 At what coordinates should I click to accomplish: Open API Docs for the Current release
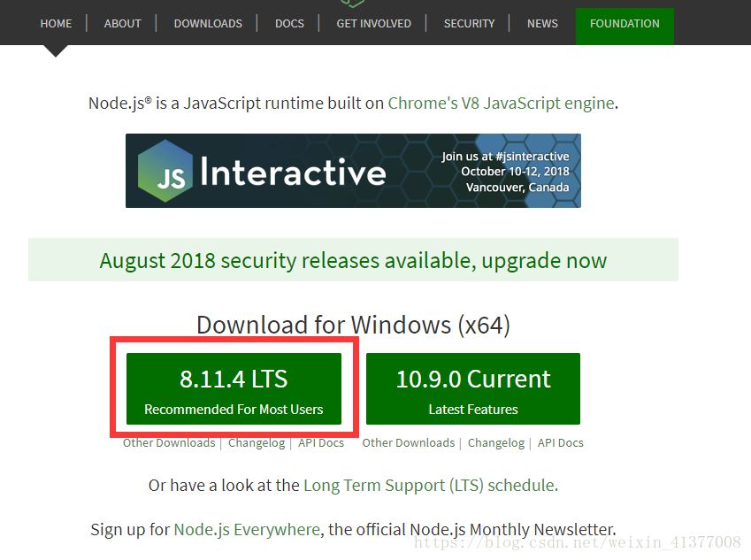click(561, 443)
